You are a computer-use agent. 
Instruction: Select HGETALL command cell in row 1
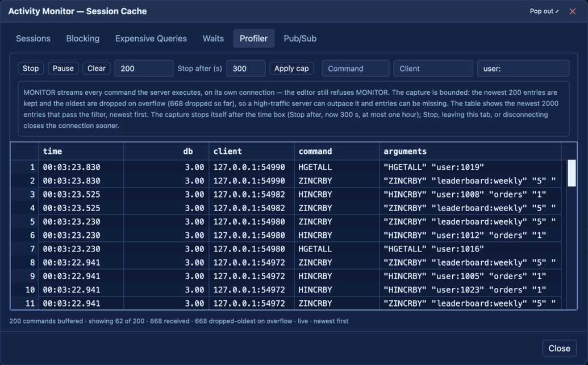tap(336, 167)
